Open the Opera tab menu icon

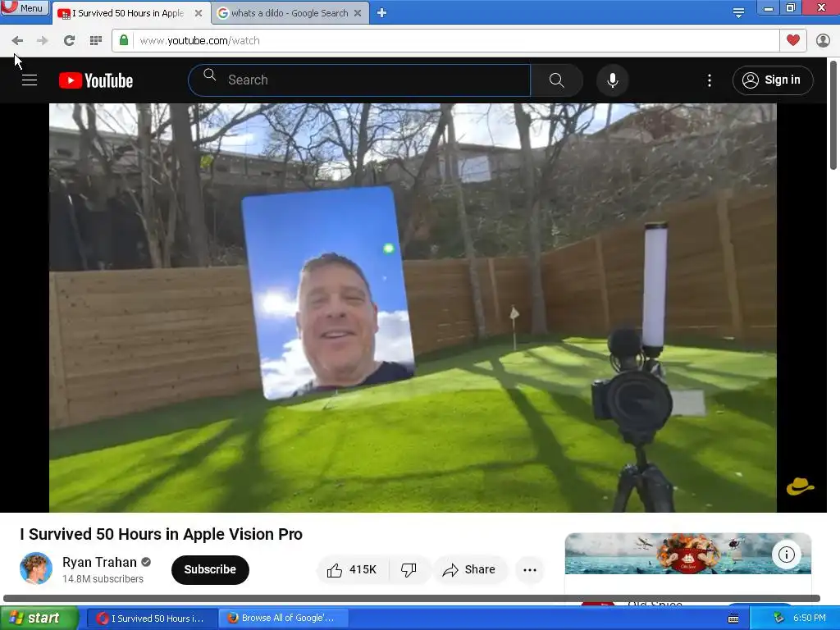(738, 12)
